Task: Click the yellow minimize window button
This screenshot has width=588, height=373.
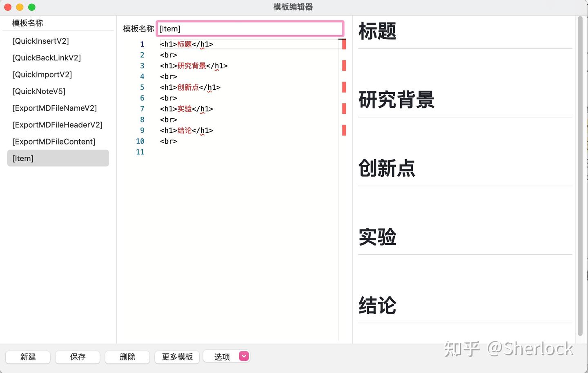Action: tap(20, 7)
